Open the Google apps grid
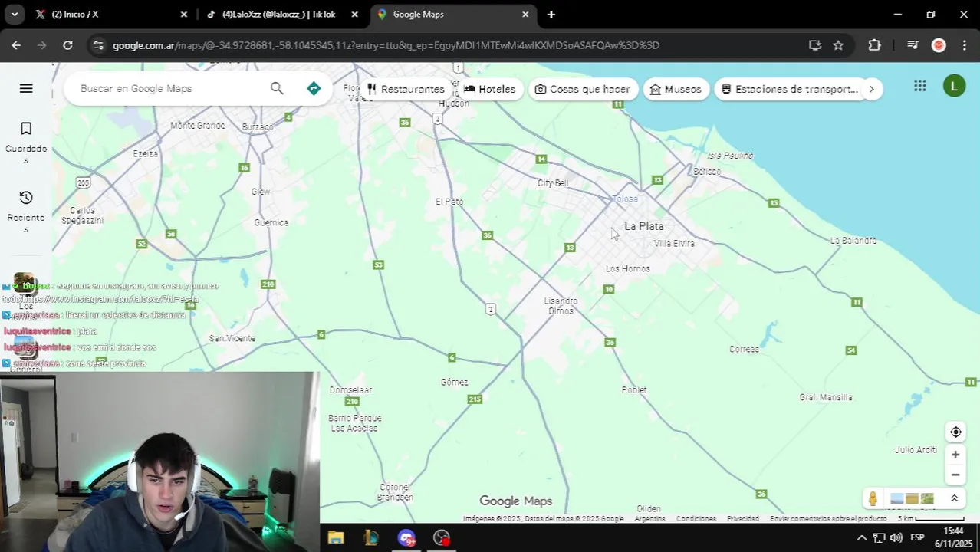980x552 pixels. coord(920,86)
